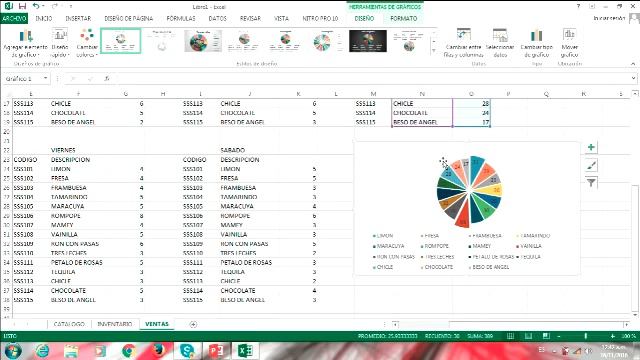Image resolution: width=640 pixels, height=360 pixels.
Task: Click the Iniciar sesión link
Action: click(x=609, y=18)
